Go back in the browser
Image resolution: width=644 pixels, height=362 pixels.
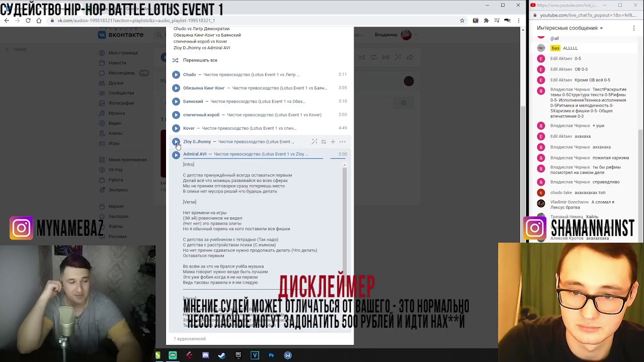[7, 21]
